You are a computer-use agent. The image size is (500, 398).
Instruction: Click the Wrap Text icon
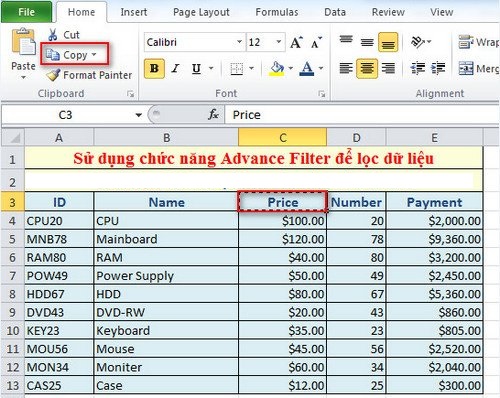click(x=466, y=42)
